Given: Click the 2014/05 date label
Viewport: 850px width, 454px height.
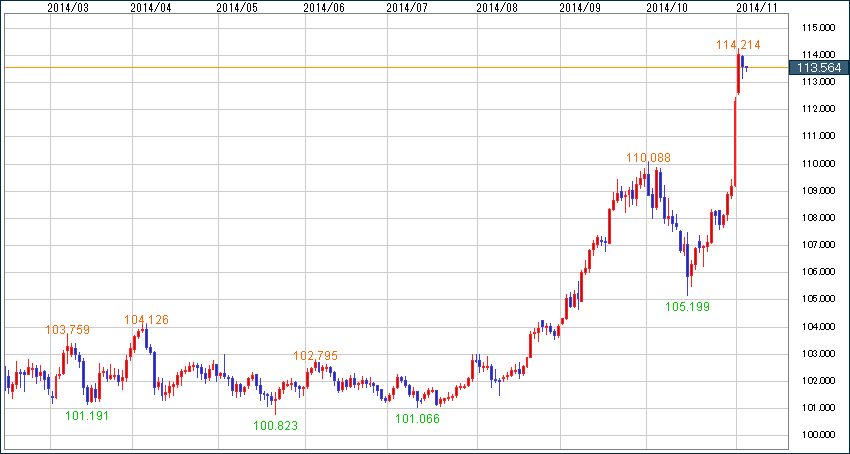Looking at the screenshot, I should pyautogui.click(x=236, y=8).
